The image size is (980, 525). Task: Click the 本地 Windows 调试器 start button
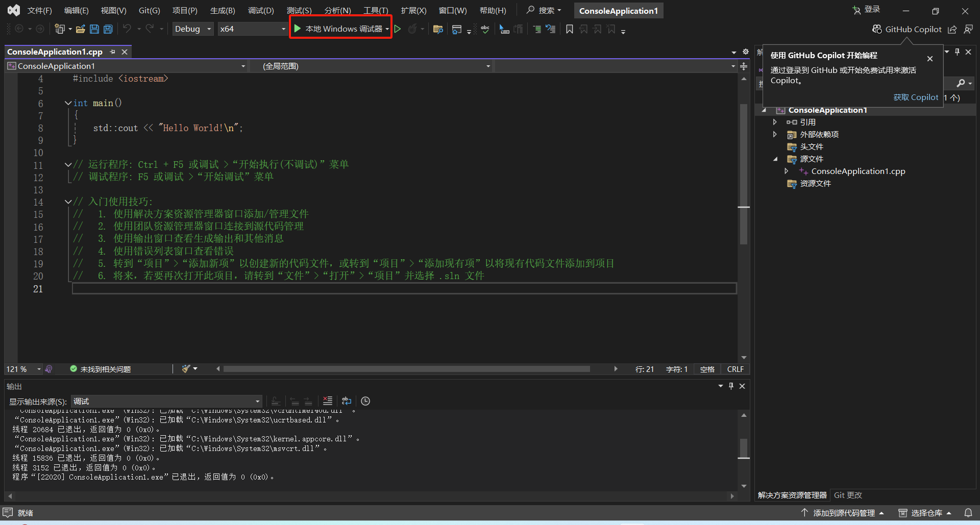[338, 29]
